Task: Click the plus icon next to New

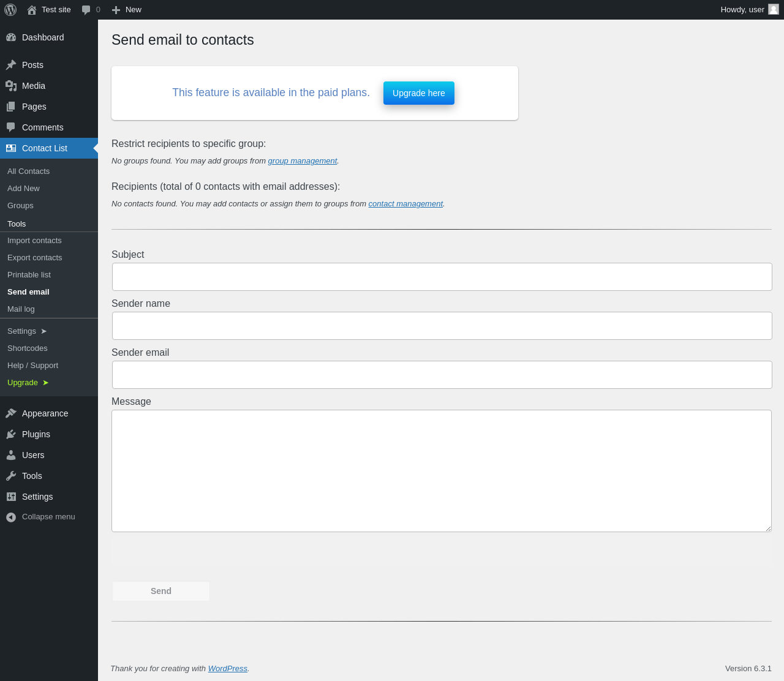Action: click(116, 10)
